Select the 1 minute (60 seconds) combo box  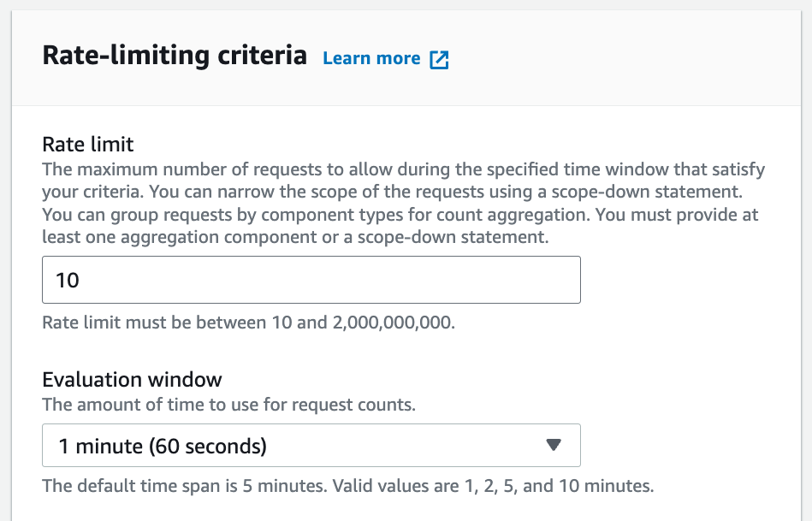point(311,445)
